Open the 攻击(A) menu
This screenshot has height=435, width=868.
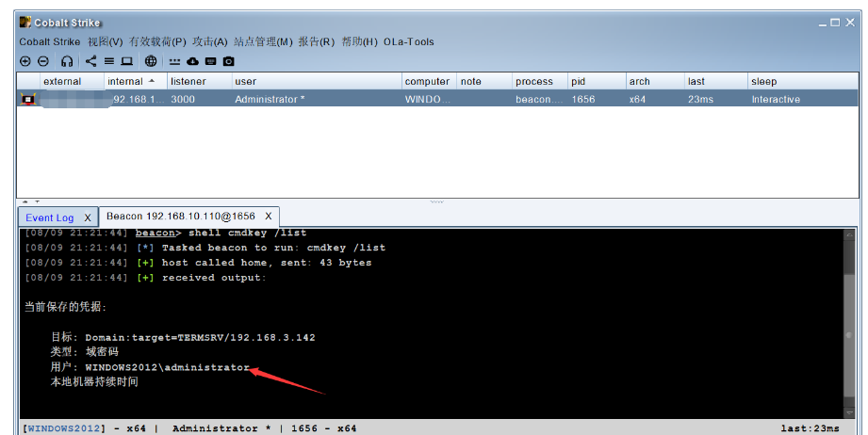(210, 42)
